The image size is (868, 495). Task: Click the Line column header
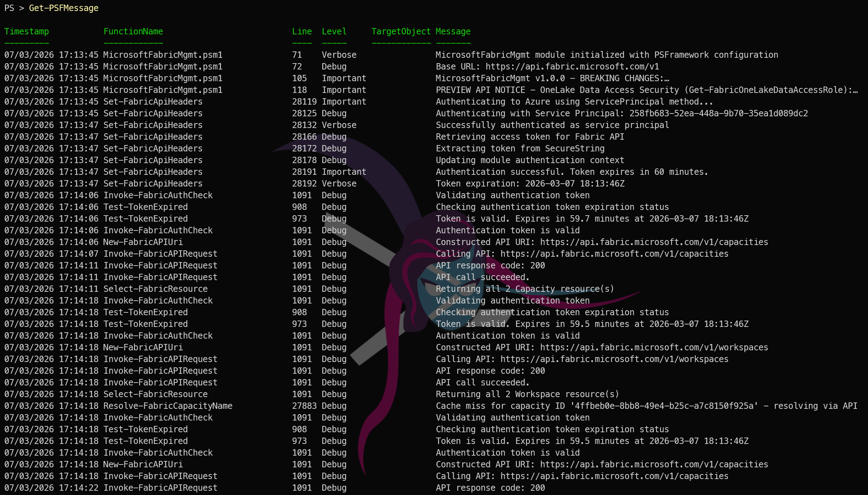(x=302, y=31)
